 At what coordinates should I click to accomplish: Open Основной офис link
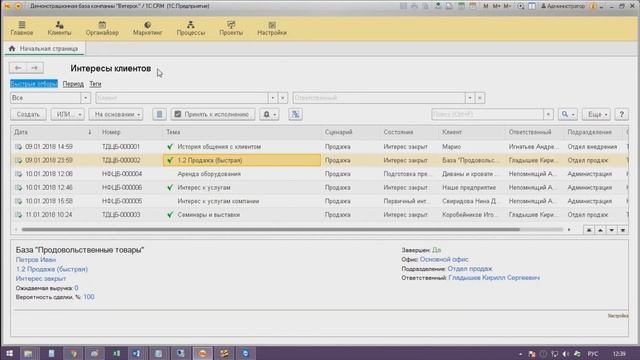[444, 260]
